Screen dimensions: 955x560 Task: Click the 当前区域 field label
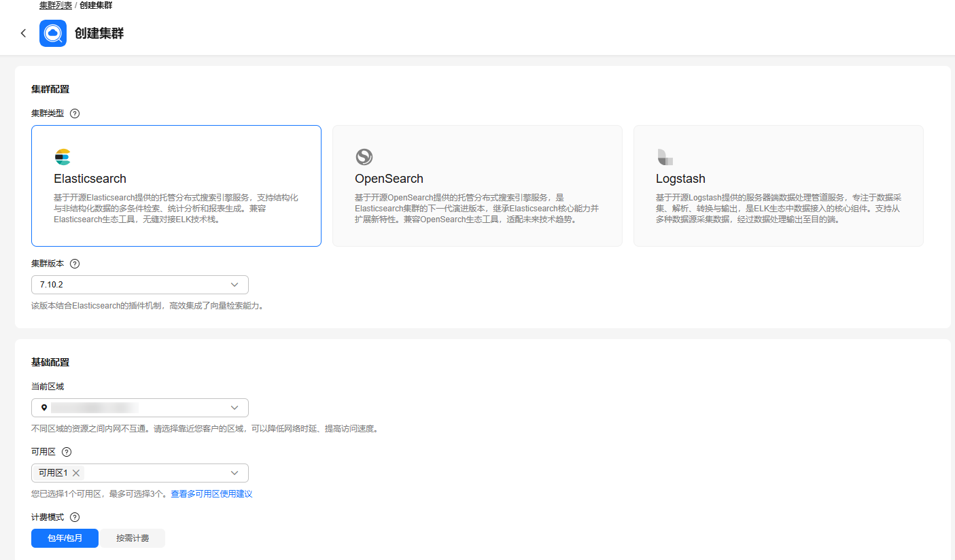[x=48, y=387]
